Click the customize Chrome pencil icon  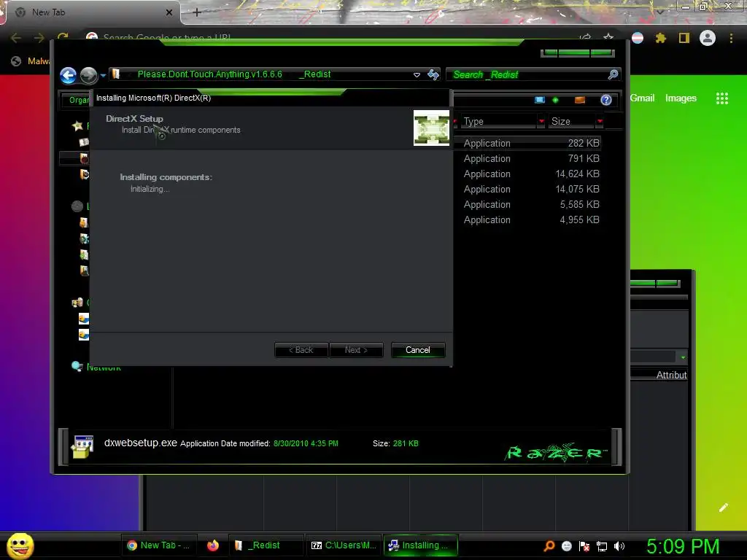pos(724,507)
